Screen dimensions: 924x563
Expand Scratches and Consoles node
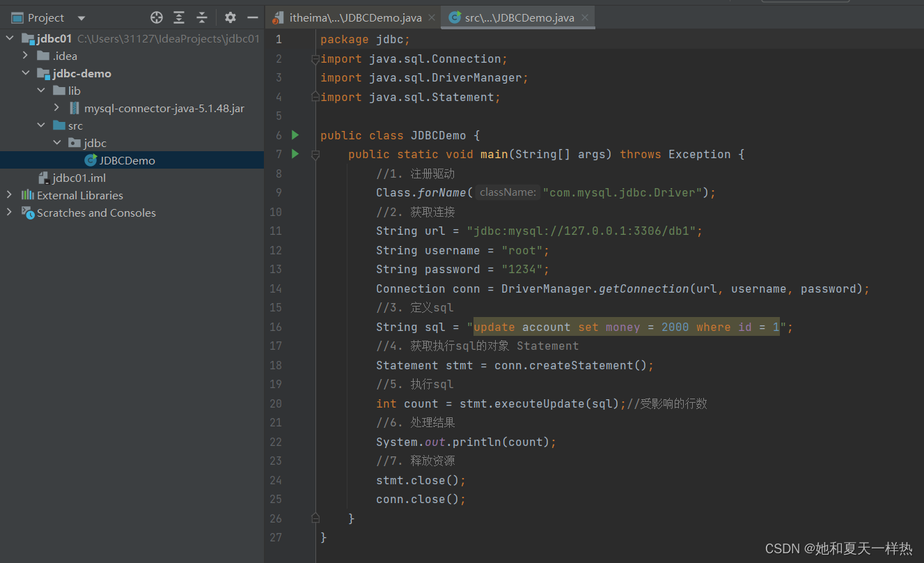(x=9, y=213)
